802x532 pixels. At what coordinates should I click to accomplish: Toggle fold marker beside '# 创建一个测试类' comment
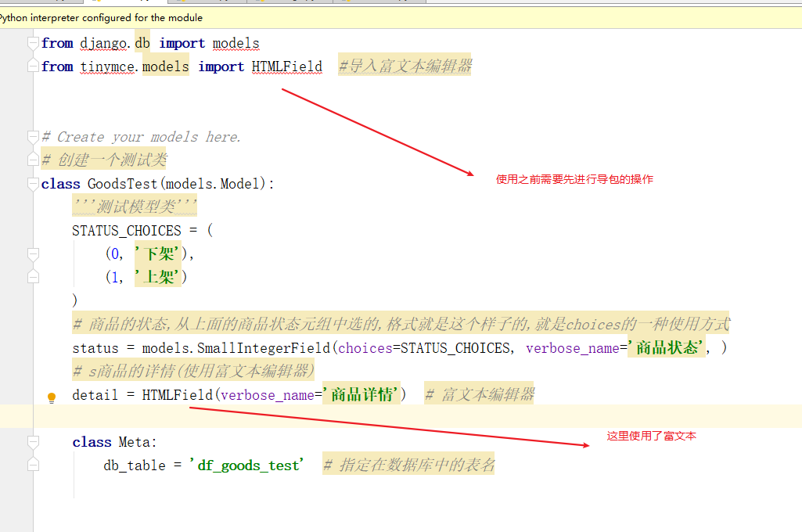pyautogui.click(x=33, y=160)
